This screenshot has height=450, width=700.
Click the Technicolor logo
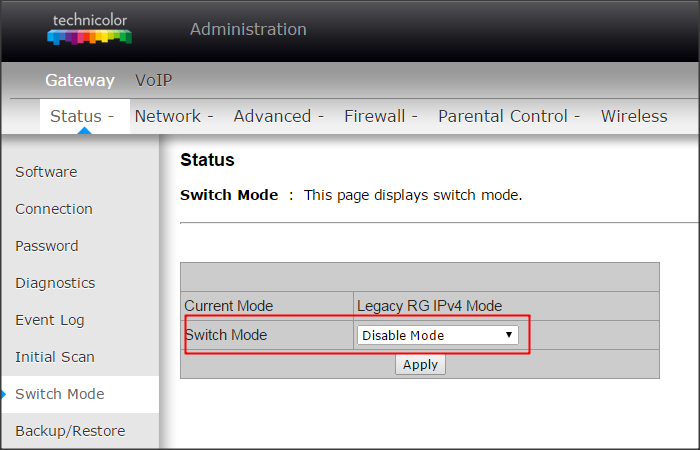click(89, 29)
